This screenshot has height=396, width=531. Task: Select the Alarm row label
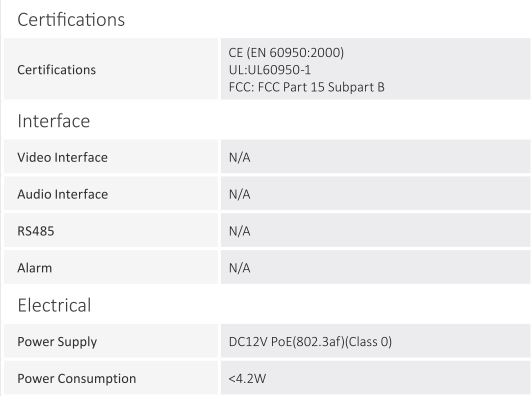(x=35, y=268)
